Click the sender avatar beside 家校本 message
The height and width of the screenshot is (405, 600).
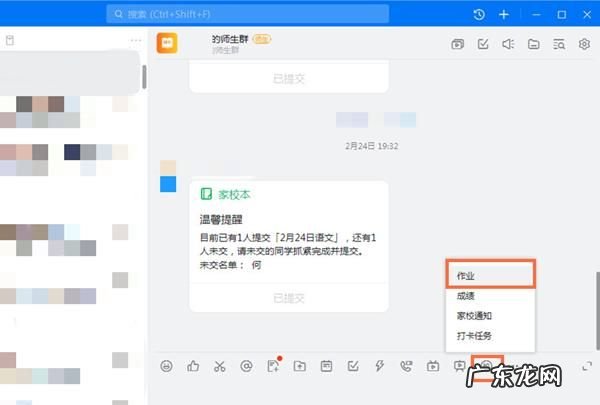click(168, 176)
